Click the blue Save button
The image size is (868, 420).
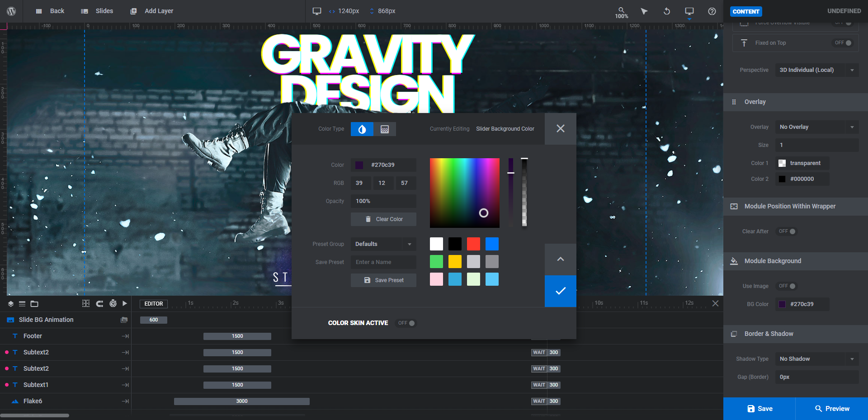coord(759,409)
